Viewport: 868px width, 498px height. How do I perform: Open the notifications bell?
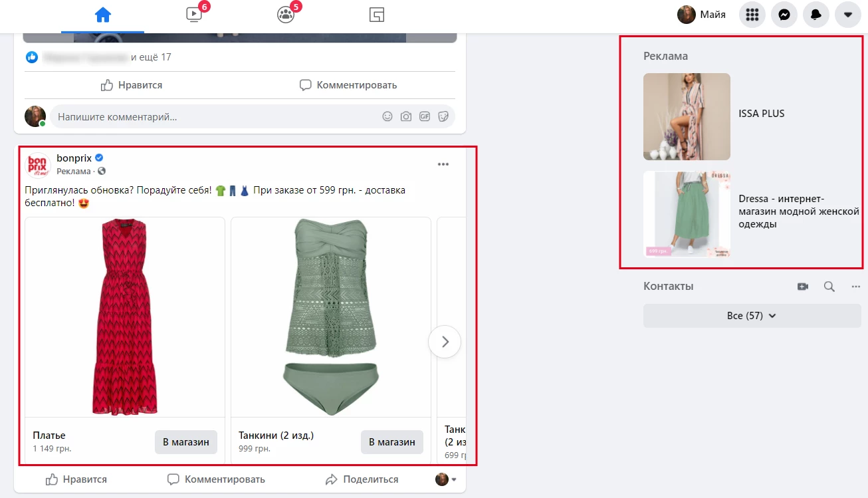[816, 15]
